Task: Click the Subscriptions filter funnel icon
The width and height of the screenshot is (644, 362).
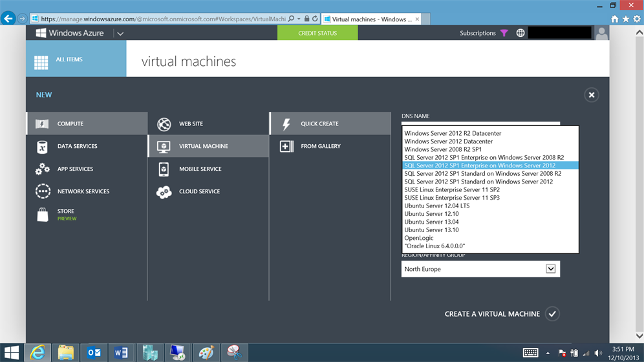Action: point(504,33)
